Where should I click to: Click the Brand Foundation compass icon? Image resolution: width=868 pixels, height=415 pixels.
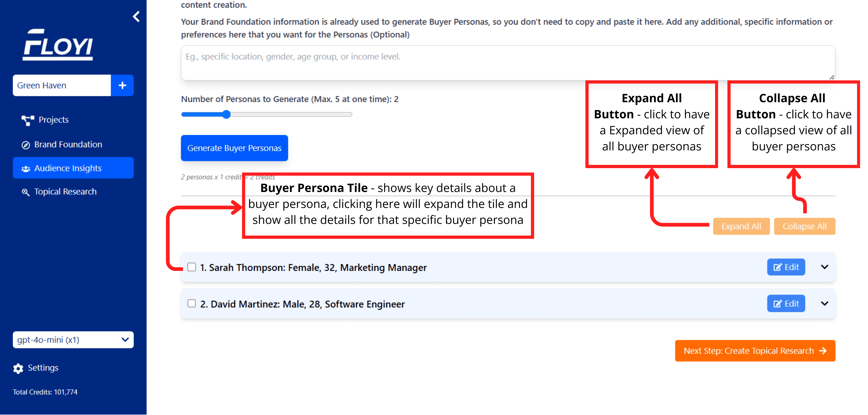26,145
